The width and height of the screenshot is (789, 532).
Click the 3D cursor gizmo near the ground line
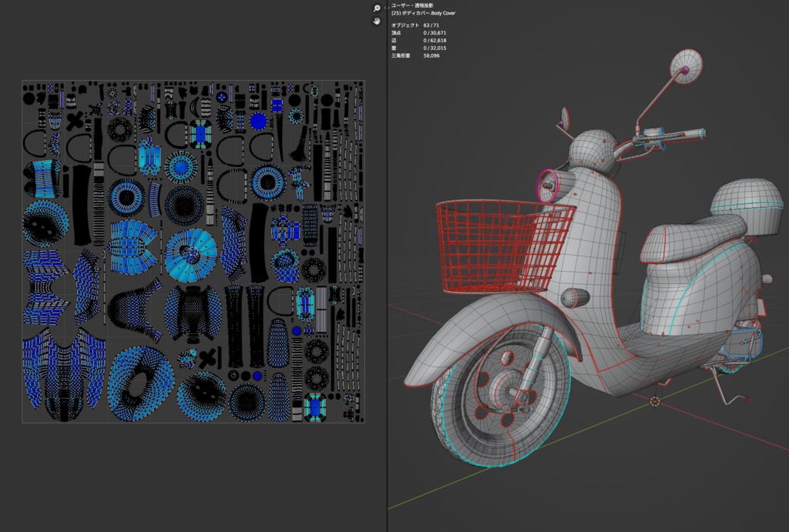(x=655, y=400)
